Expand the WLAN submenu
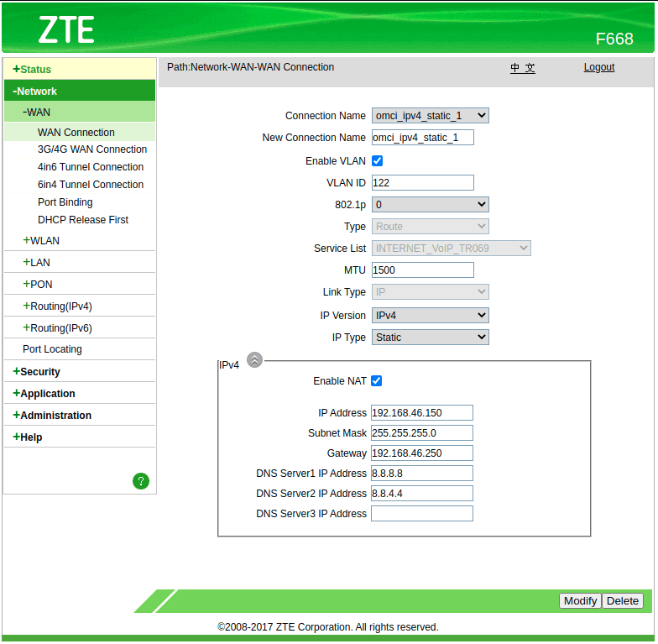658x644 pixels. [44, 241]
